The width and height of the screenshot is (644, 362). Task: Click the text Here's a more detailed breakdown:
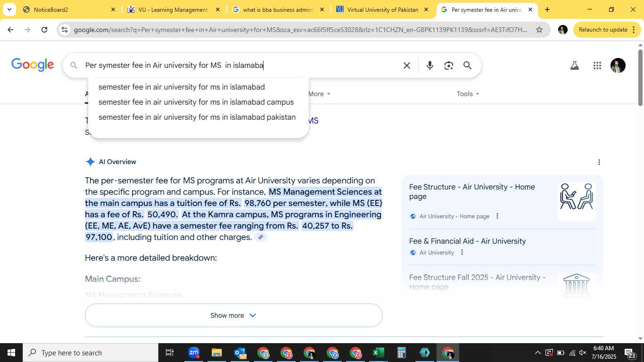tap(151, 258)
